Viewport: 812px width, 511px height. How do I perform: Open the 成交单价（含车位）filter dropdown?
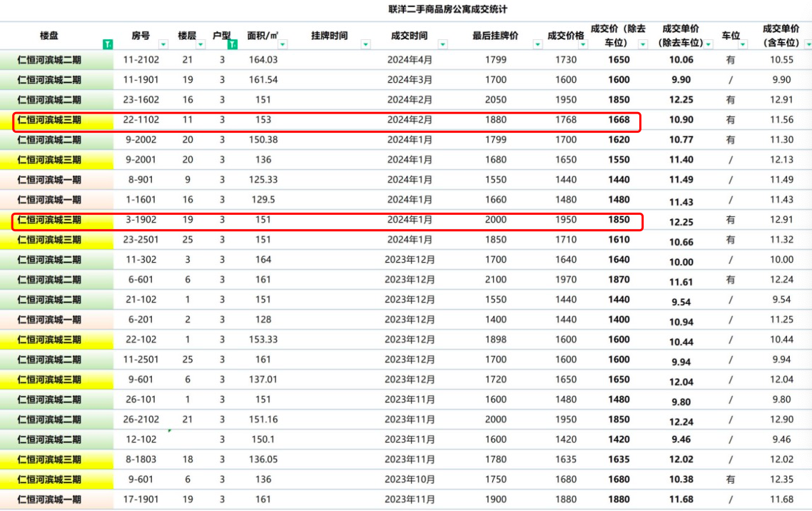point(807,46)
